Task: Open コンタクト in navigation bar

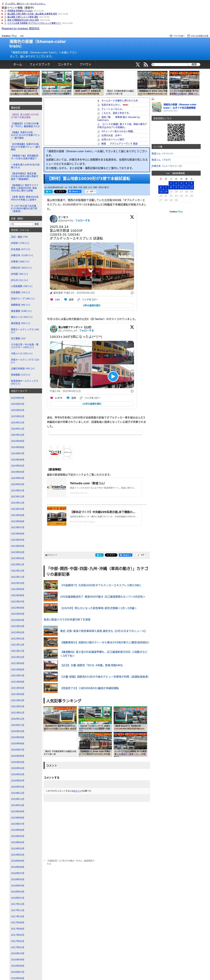Action: pyautogui.click(x=65, y=65)
